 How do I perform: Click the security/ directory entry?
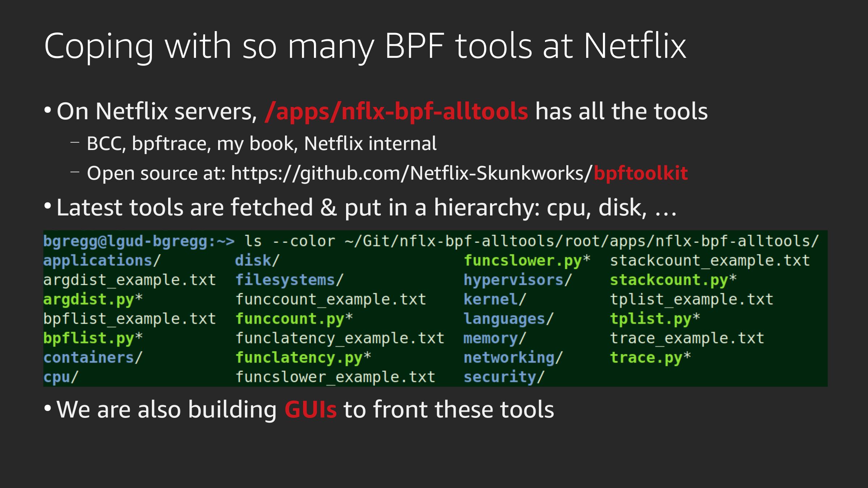click(x=503, y=377)
